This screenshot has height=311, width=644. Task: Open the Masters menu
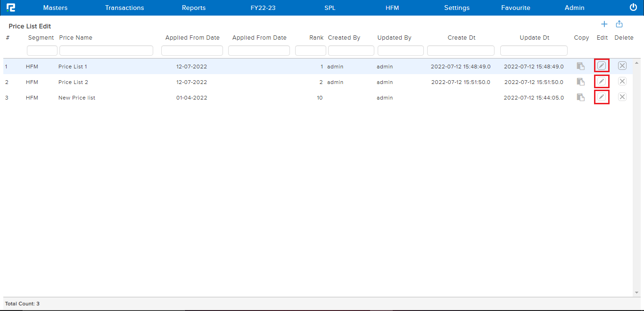click(55, 8)
